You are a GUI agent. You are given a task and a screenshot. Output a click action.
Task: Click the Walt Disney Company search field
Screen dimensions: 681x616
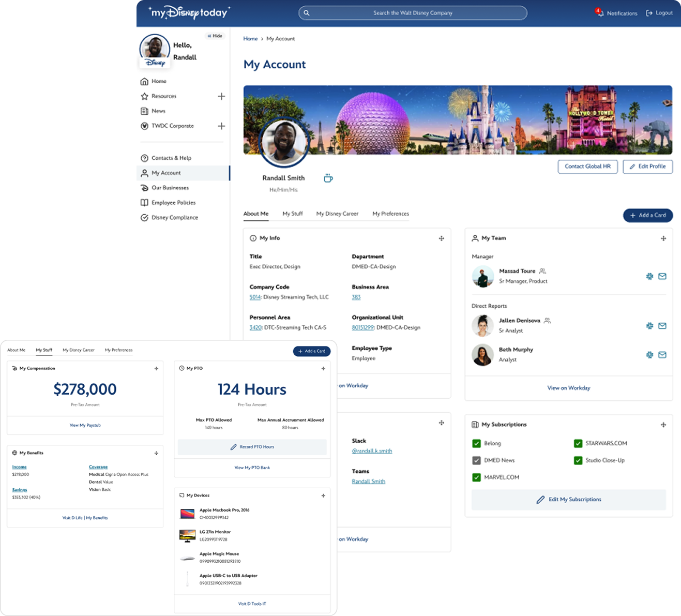413,13
